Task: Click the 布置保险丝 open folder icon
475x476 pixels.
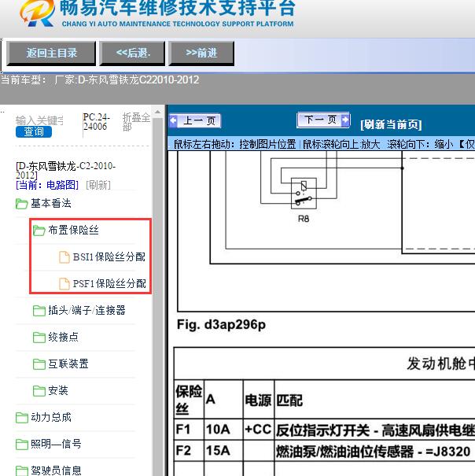Action: [x=39, y=231]
